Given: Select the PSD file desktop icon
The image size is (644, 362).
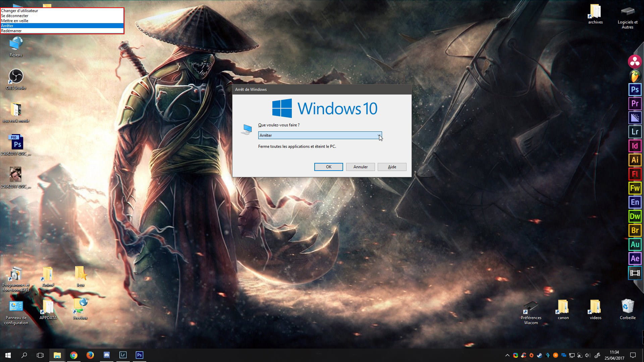Looking at the screenshot, I should pyautogui.click(x=16, y=145).
